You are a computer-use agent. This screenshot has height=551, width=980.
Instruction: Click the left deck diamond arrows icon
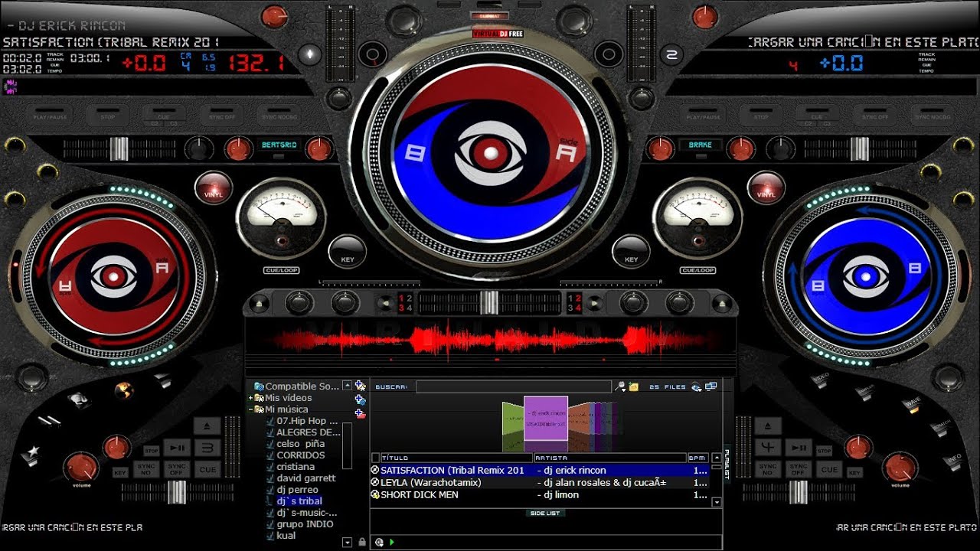(309, 54)
